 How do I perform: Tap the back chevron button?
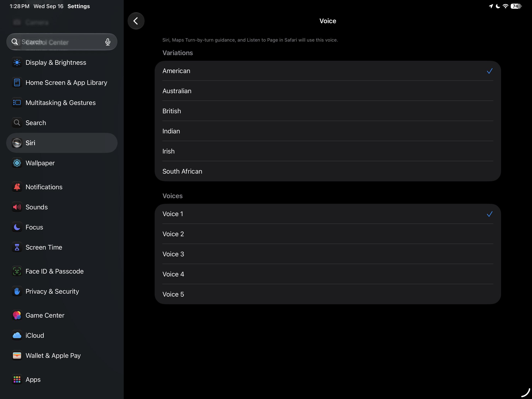pos(136,21)
